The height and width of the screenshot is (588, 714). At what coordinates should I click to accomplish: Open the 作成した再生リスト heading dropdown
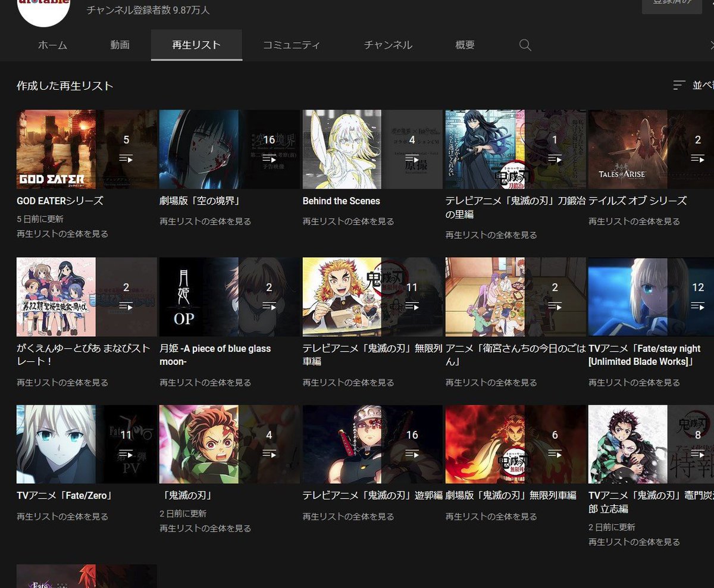click(65, 86)
